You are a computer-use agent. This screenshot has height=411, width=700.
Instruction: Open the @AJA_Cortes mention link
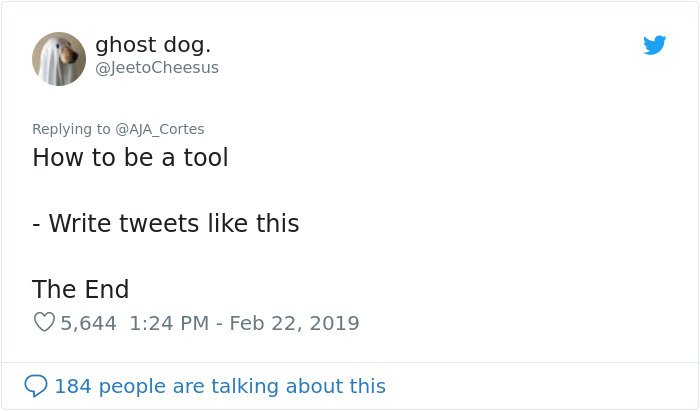click(x=160, y=129)
